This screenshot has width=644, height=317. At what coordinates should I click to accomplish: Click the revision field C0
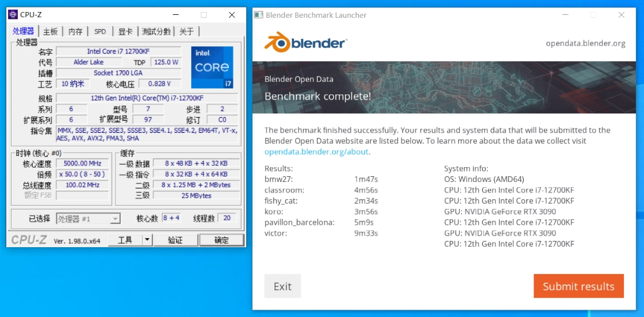(222, 120)
